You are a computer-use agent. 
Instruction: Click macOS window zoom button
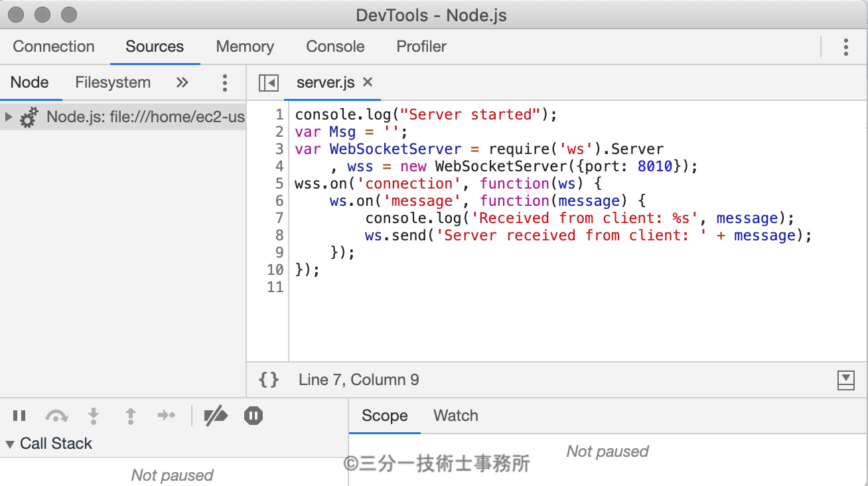point(68,14)
